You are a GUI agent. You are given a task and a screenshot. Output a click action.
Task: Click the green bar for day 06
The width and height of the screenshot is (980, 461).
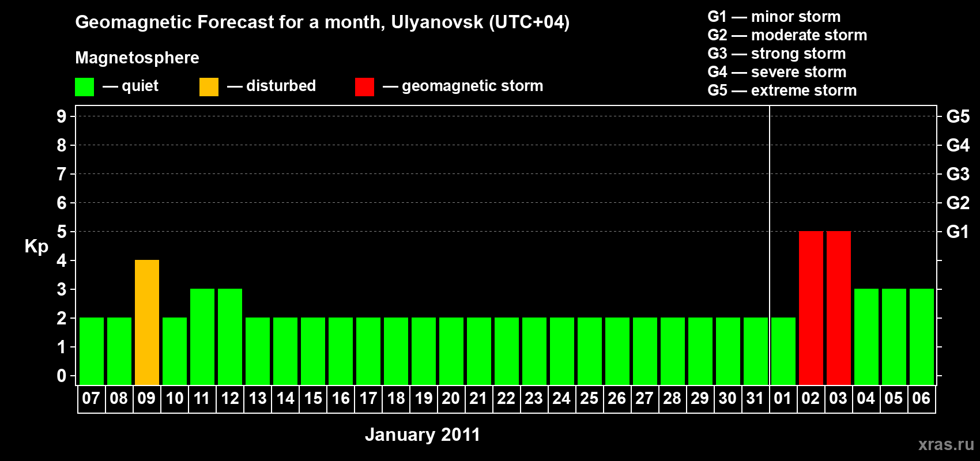click(x=921, y=337)
